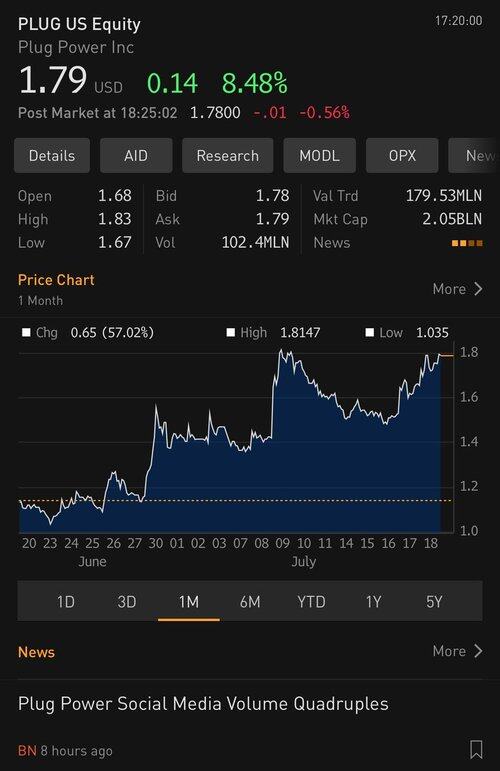Open the AID function

coord(136,155)
